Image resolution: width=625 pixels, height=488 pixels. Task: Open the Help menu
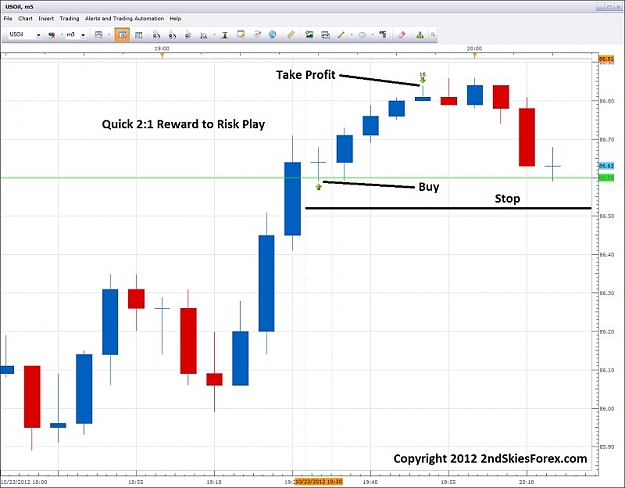click(175, 18)
